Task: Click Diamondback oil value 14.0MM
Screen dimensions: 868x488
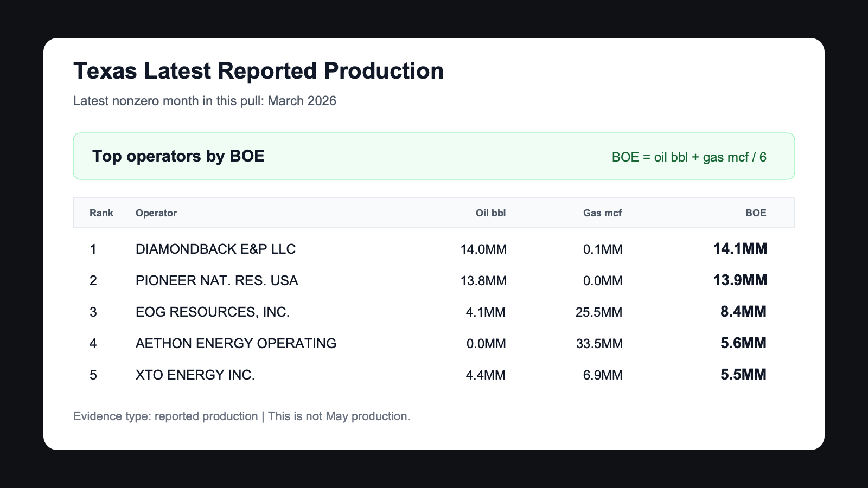Action: 483,249
